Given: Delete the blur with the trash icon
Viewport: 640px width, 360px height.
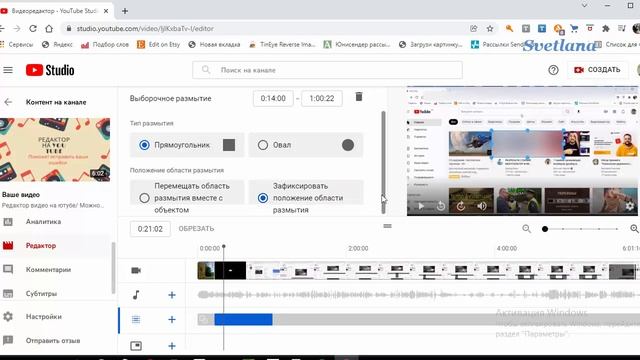Looking at the screenshot, I should click(x=359, y=97).
